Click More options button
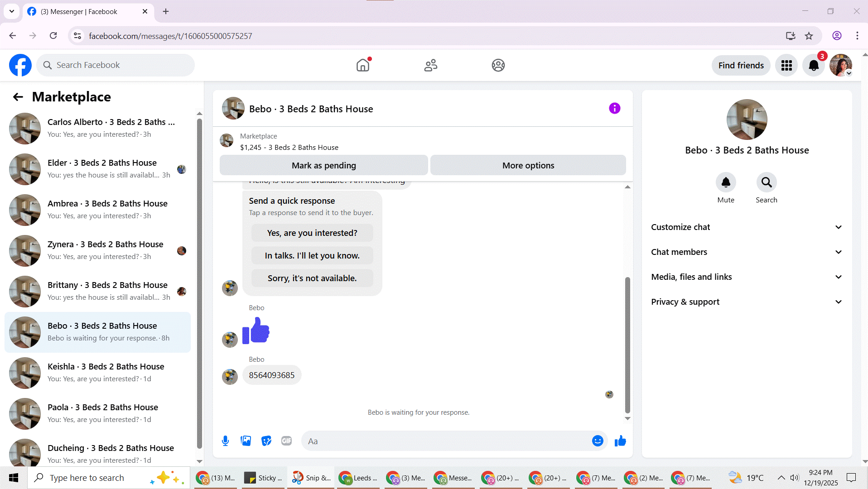This screenshot has height=489, width=868. 528,165
